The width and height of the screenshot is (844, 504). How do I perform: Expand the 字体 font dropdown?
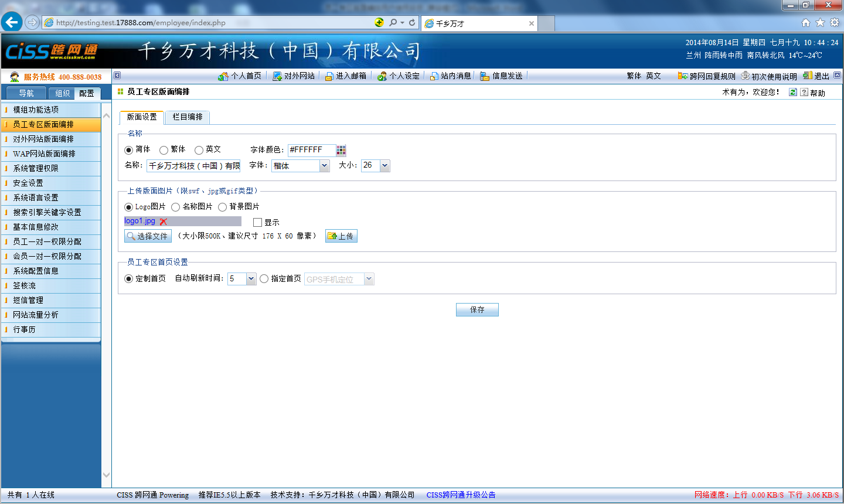pos(324,166)
